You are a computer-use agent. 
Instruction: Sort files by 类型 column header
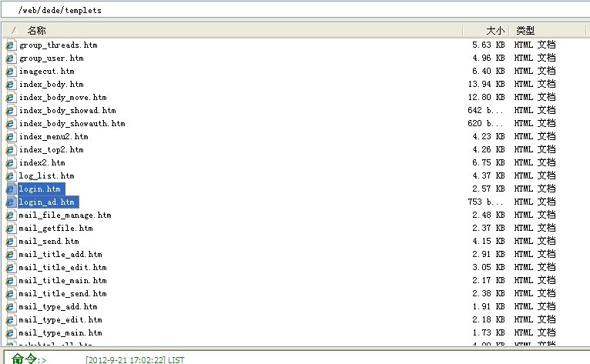525,30
